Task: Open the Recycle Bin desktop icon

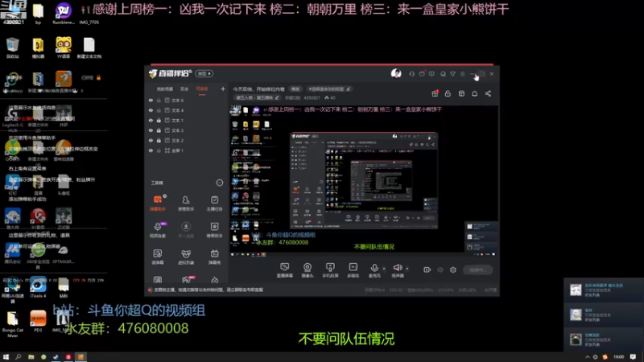Action: click(12, 47)
